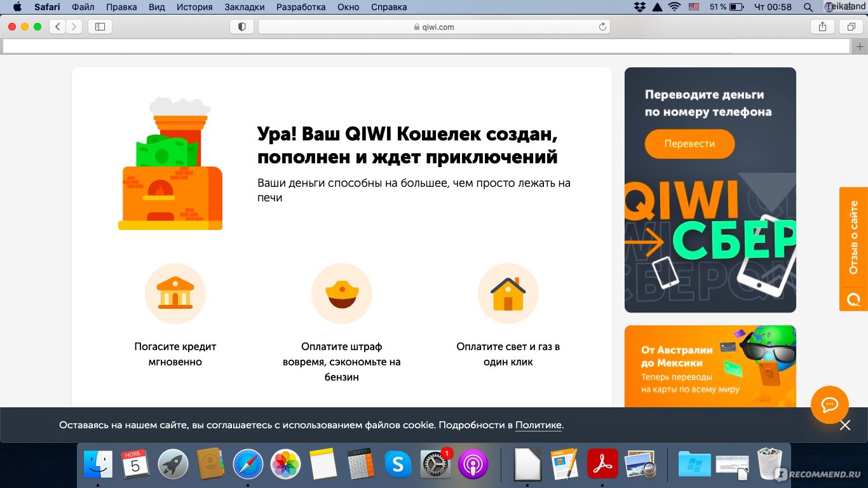Add a new tab with plus
Screen dimensions: 868x488
[x=860, y=46]
